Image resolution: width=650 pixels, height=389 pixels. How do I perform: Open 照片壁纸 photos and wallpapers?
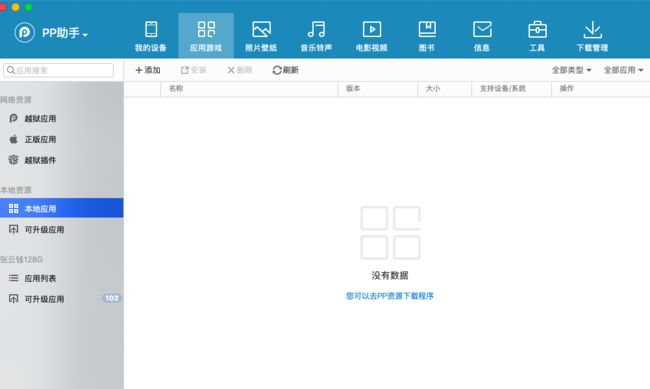[261, 36]
